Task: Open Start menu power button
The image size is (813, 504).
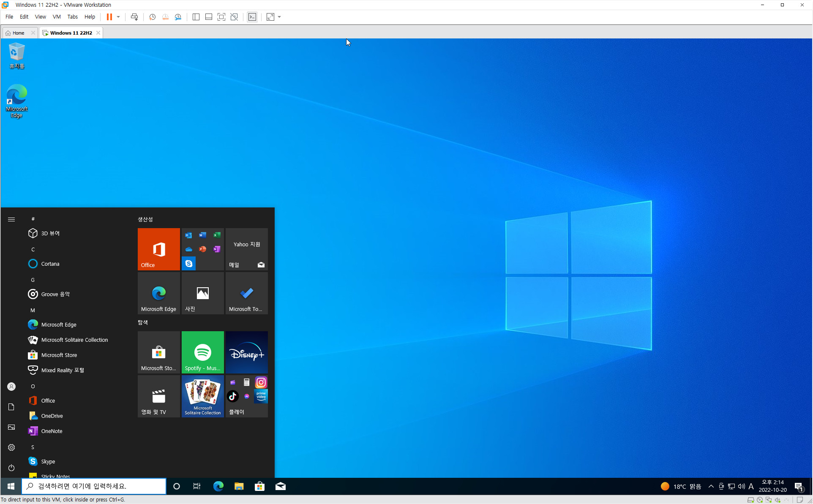Action: [x=11, y=468]
